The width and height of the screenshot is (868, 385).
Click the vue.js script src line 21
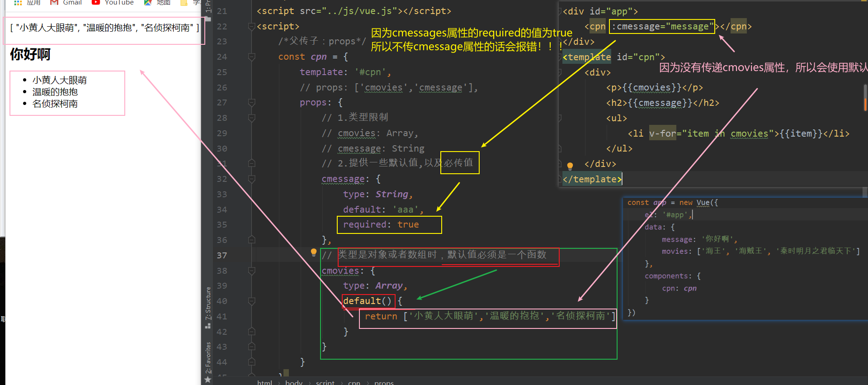354,11
